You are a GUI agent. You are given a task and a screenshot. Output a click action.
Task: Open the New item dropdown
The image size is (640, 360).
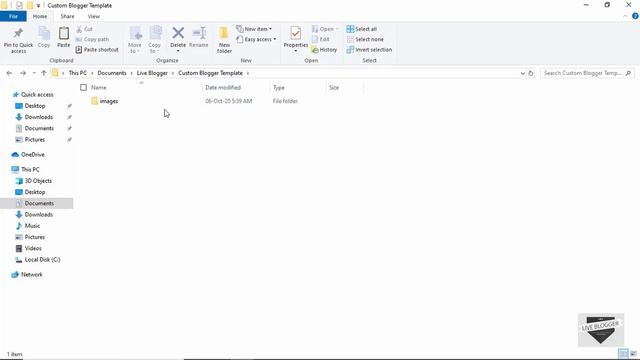254,29
